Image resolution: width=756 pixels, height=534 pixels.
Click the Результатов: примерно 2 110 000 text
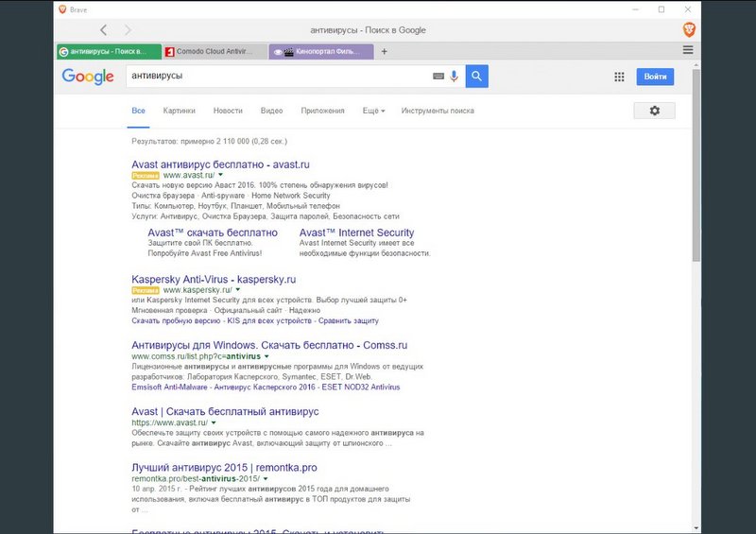point(209,142)
